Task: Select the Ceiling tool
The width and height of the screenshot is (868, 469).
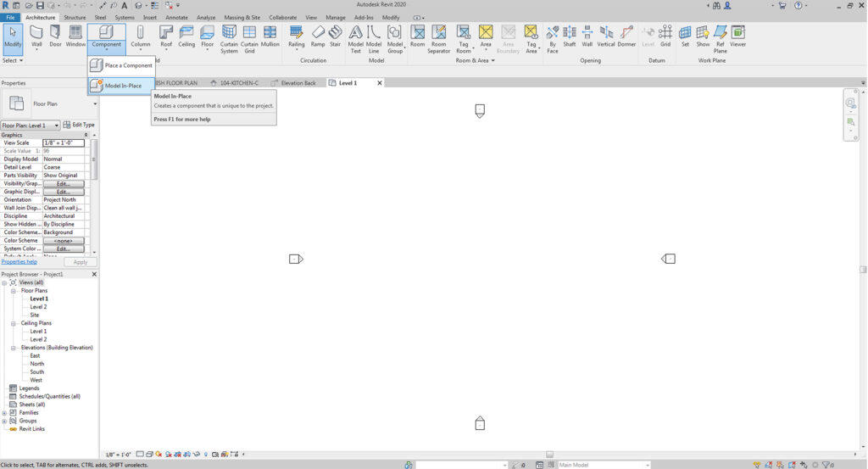Action: coord(186,37)
